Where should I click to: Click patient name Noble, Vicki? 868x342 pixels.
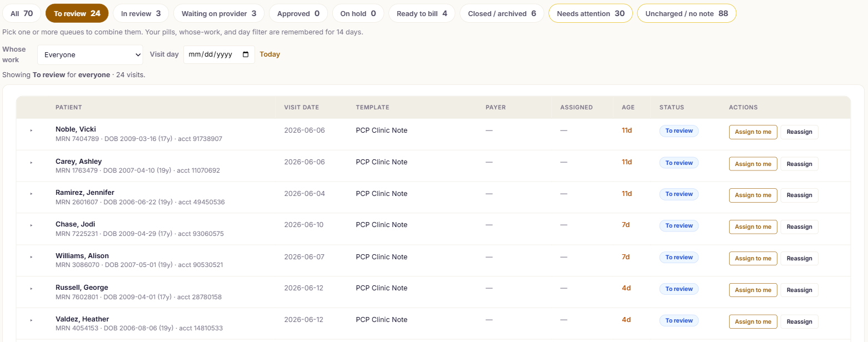pos(76,129)
